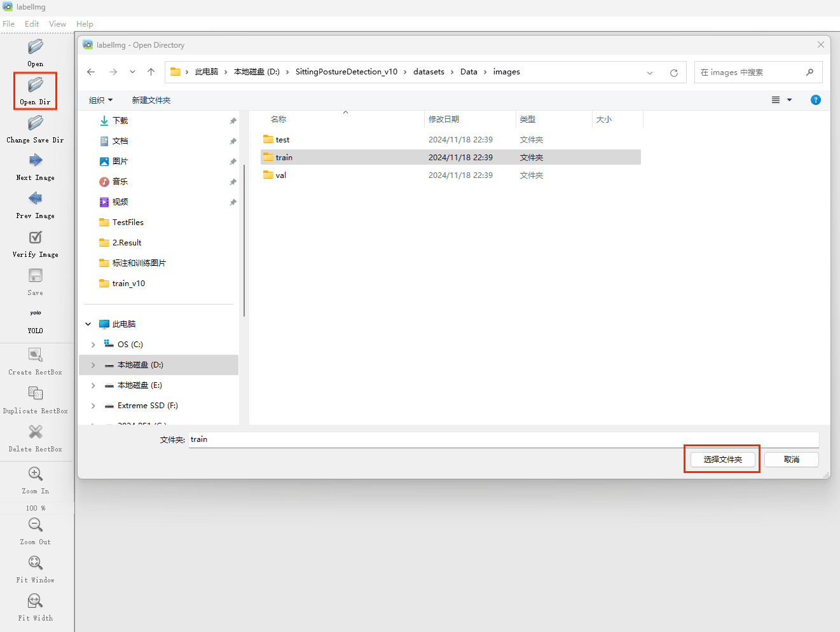Open the 组织 dropdown menu

click(x=100, y=100)
